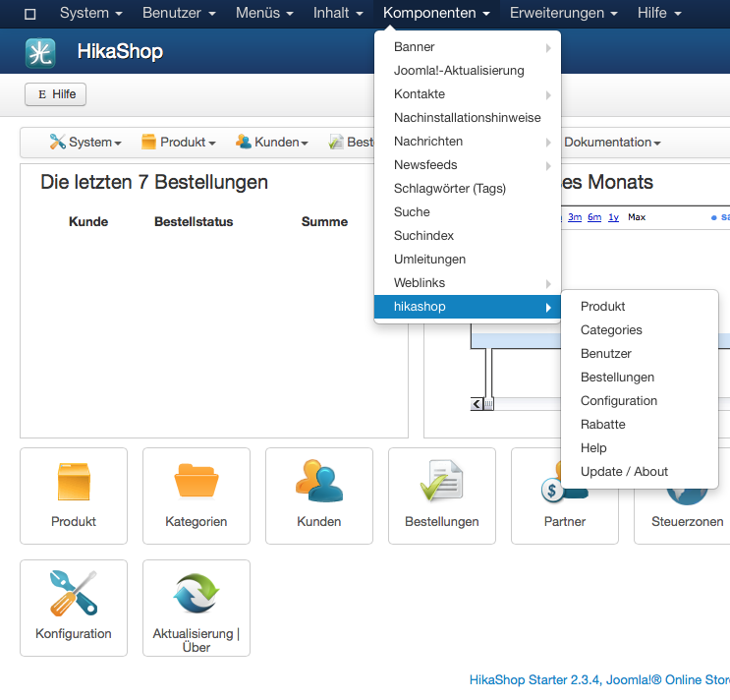Screen dimensions: 730x700
Task: Set chart range to Max
Action: pyautogui.click(x=637, y=217)
